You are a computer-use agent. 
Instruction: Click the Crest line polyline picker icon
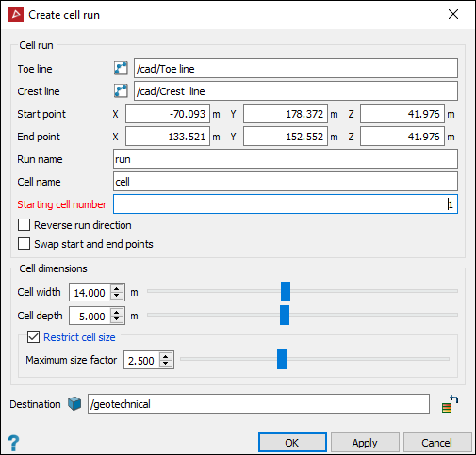pyautogui.click(x=121, y=91)
